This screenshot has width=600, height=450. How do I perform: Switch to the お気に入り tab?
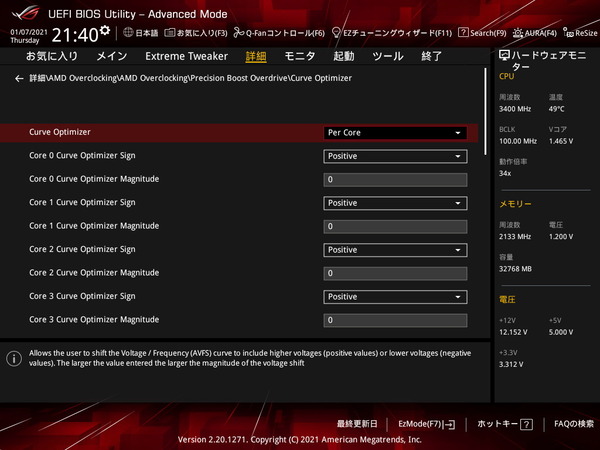tap(52, 56)
